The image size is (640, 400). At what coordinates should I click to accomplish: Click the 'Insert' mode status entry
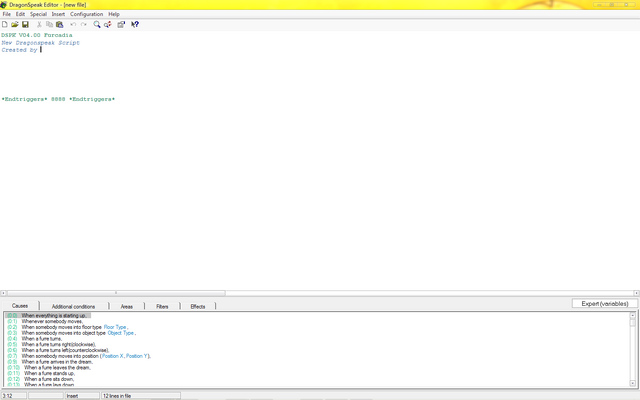pos(82,396)
